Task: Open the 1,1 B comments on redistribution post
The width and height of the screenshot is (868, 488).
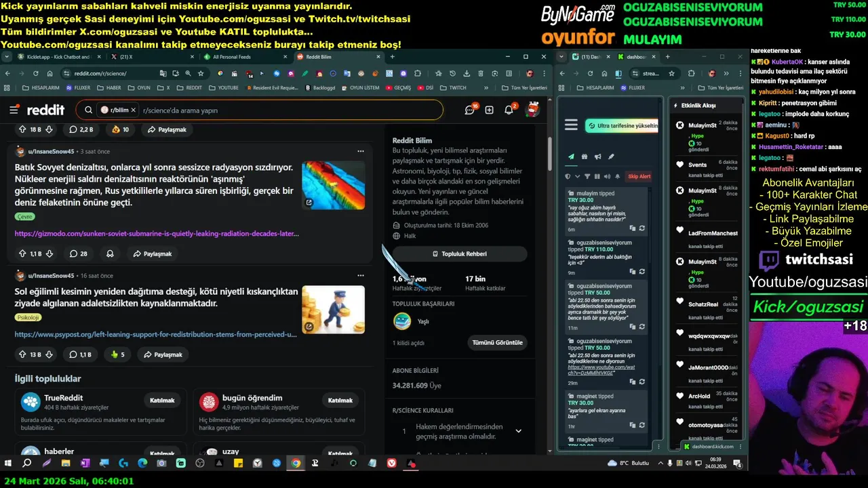Action: pos(80,354)
